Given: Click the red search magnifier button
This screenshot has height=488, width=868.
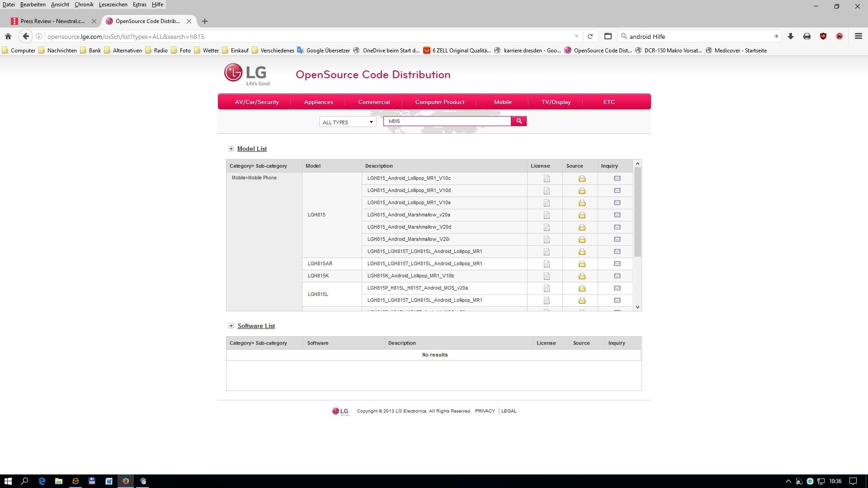Looking at the screenshot, I should pyautogui.click(x=519, y=121).
